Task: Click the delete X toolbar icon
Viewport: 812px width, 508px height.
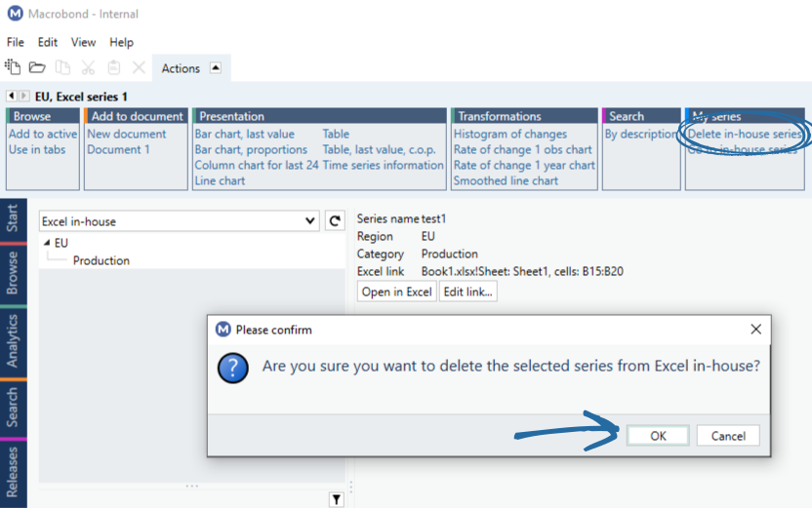Action: [x=139, y=67]
